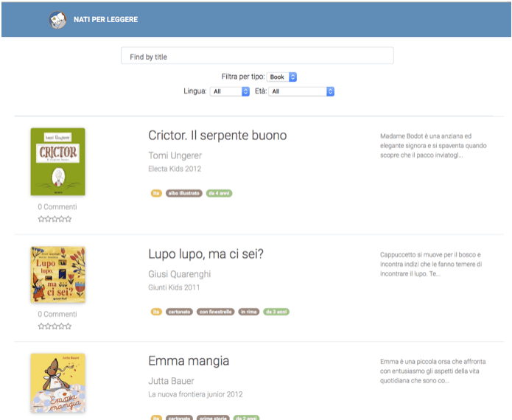Open the 'Crictor. Il serpente buono' title
This screenshot has width=512, height=420.
pyautogui.click(x=217, y=136)
